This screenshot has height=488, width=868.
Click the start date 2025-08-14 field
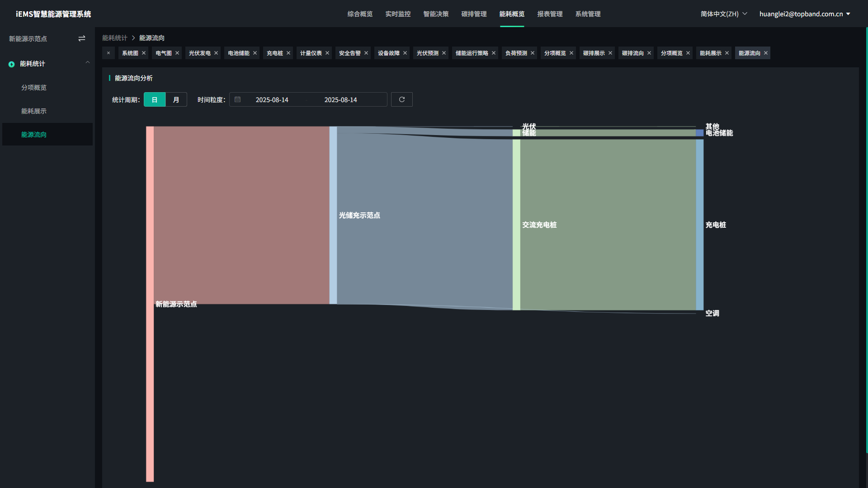(272, 100)
